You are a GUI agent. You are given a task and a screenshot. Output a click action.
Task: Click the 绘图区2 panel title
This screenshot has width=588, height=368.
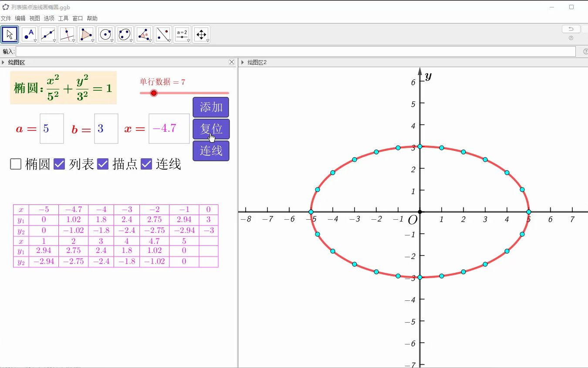[x=257, y=62]
